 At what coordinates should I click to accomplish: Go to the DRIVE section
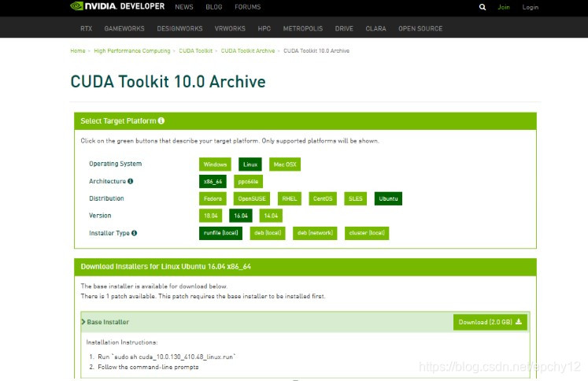pyautogui.click(x=344, y=28)
